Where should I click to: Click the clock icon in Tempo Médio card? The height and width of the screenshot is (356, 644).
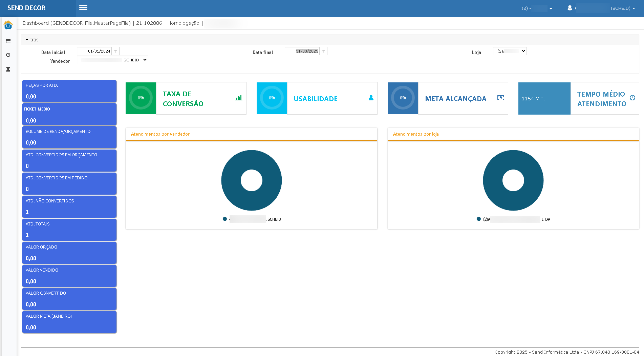tap(632, 98)
